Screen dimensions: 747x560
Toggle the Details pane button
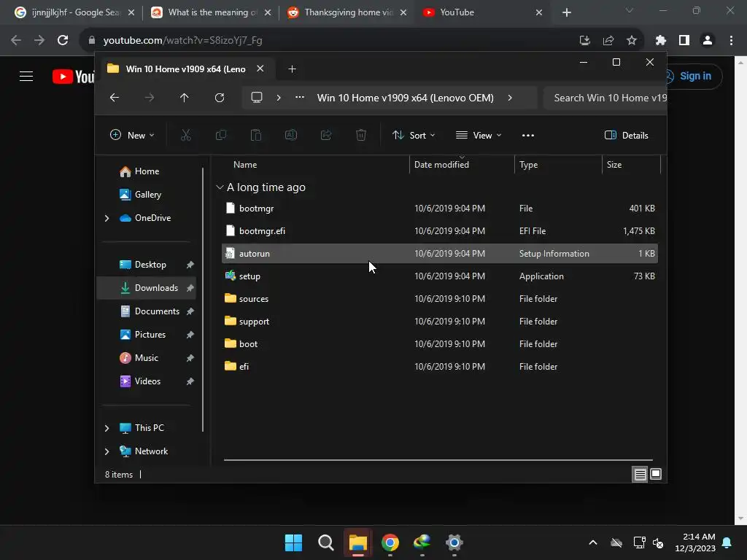click(626, 135)
